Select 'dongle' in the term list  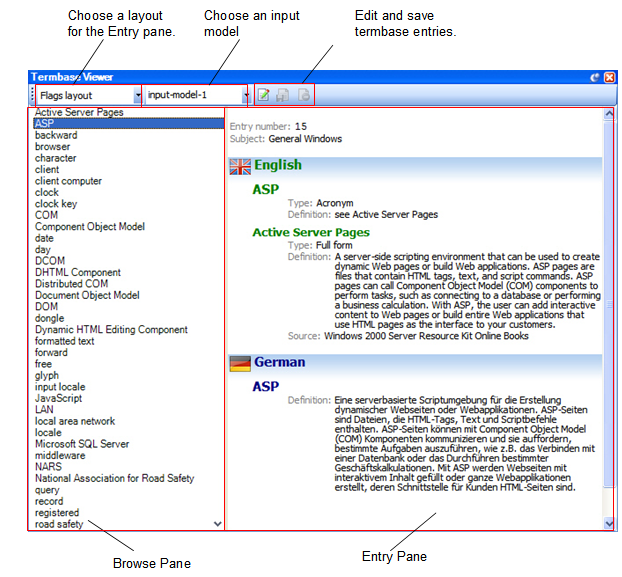coord(50,318)
